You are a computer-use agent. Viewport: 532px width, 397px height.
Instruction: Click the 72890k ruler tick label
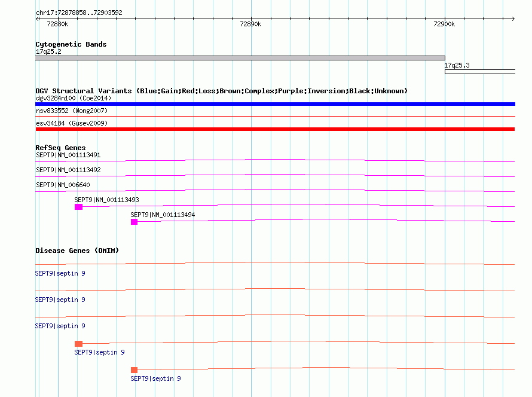[x=250, y=24]
